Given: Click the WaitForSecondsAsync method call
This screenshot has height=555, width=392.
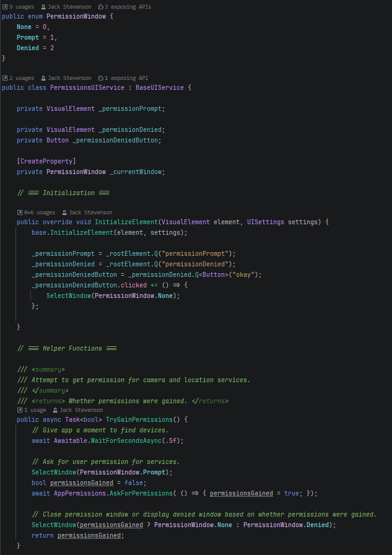Looking at the screenshot, I should (x=126, y=440).
